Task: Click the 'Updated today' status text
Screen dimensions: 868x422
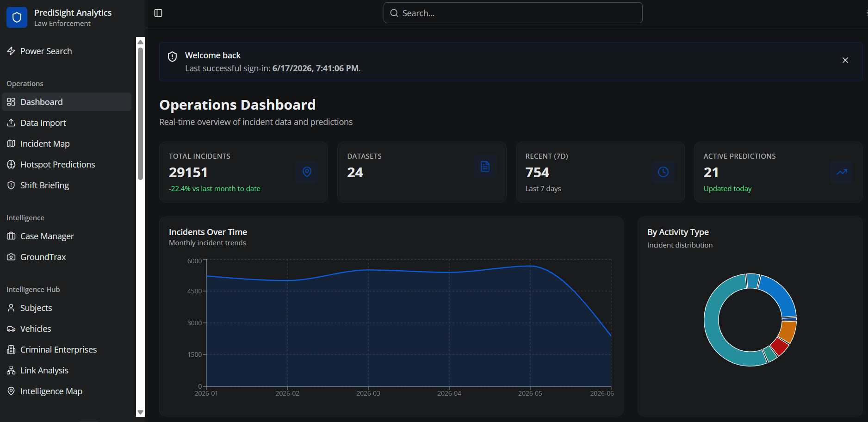Action: (x=728, y=189)
